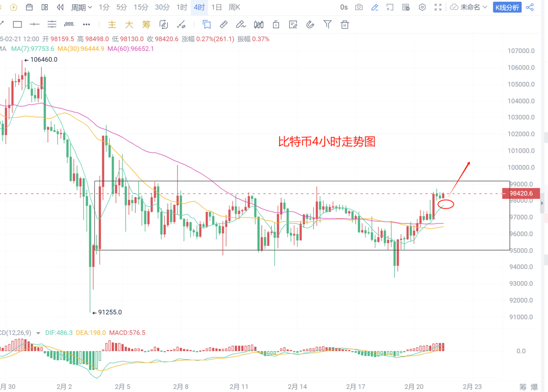Click the 98420.6 current price label
548x392 pixels.
point(521,193)
